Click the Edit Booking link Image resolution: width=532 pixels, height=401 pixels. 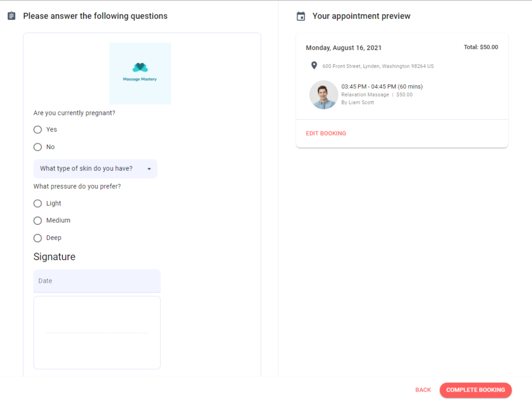[326, 133]
